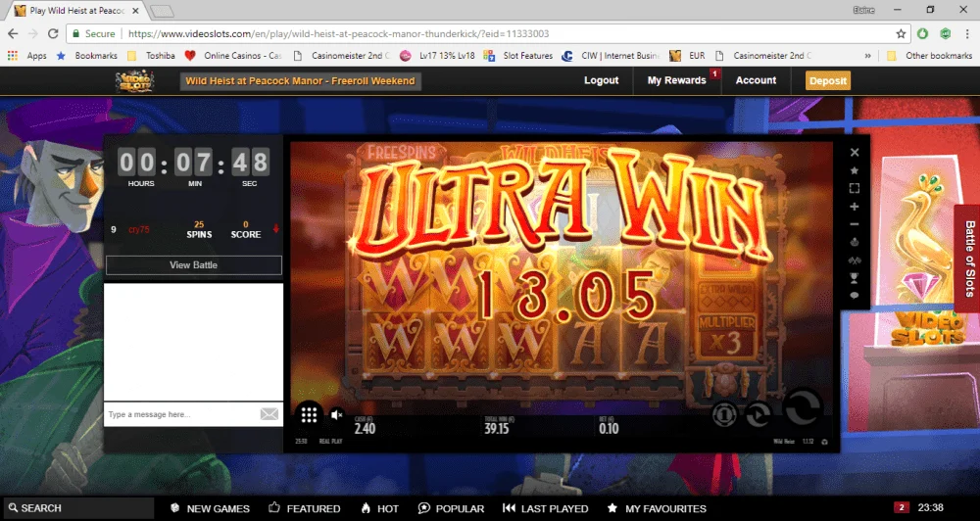The width and height of the screenshot is (980, 521).
Task: Reload the page with the refresh icon
Action: [x=53, y=33]
